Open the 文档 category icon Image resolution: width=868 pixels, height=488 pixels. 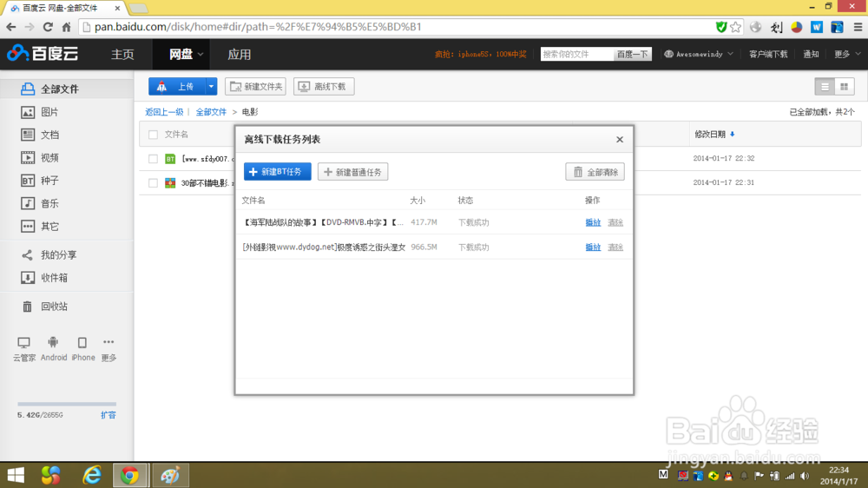click(28, 135)
